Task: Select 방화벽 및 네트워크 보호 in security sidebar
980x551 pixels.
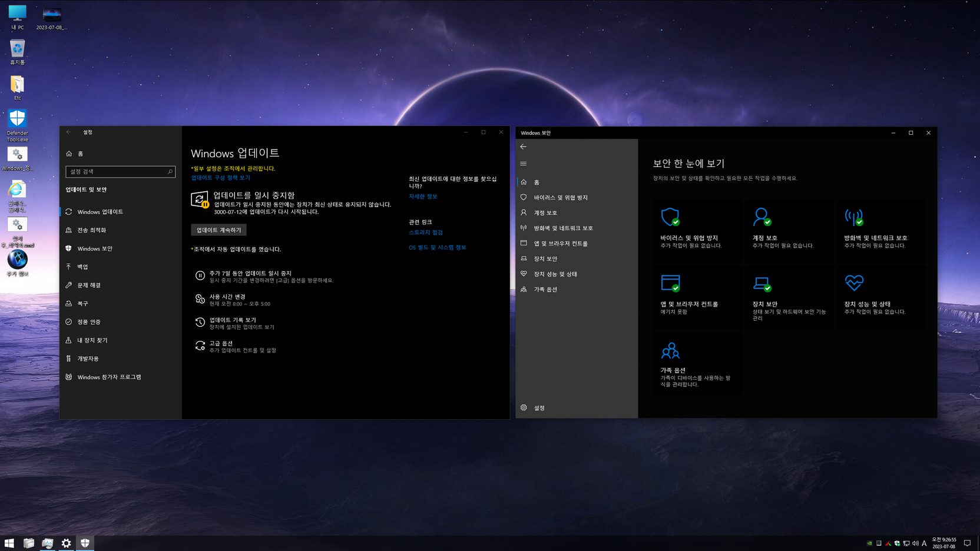Action: pos(577,228)
